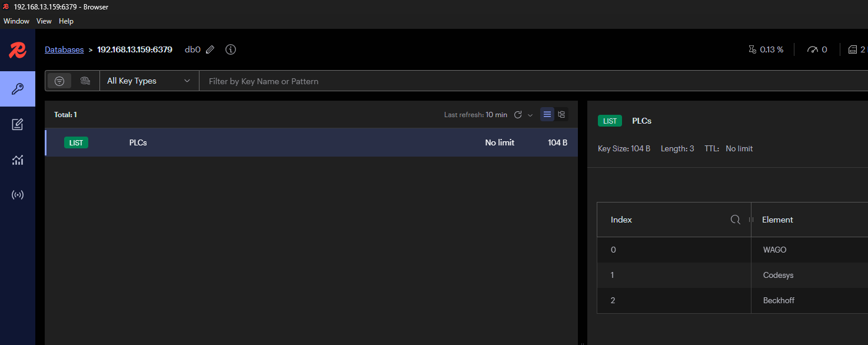Image resolution: width=868 pixels, height=345 pixels.
Task: Click the pencil edit icon beside db0
Action: click(x=210, y=50)
